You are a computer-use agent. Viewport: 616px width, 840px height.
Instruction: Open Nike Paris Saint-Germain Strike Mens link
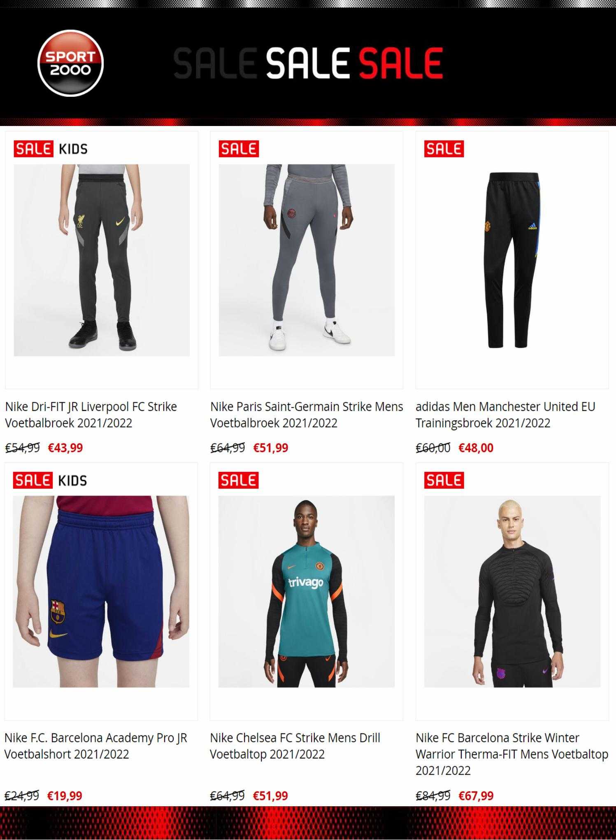coord(307,415)
